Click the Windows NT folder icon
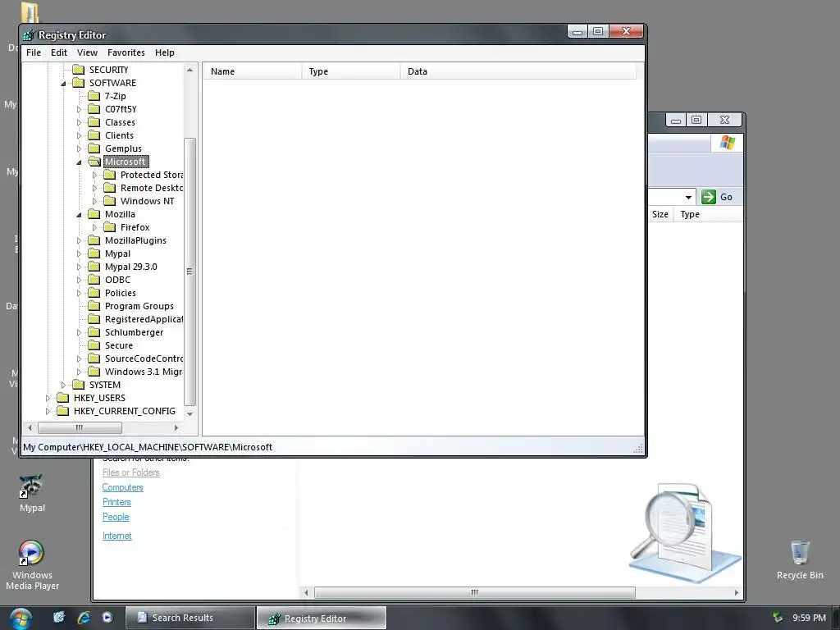840x630 pixels. tap(110, 201)
